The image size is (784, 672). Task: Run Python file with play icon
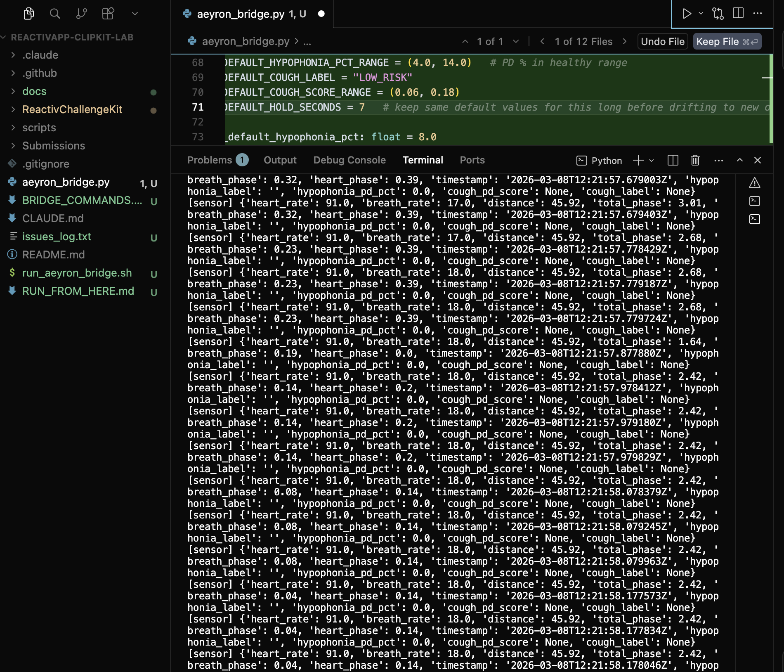[x=687, y=14]
